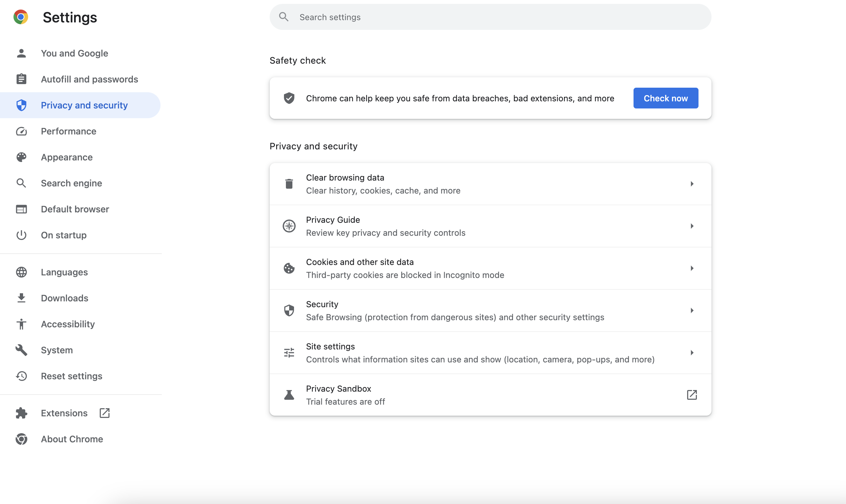This screenshot has height=504, width=846.
Task: Open the Downloads section in sidebar
Action: coord(65,298)
